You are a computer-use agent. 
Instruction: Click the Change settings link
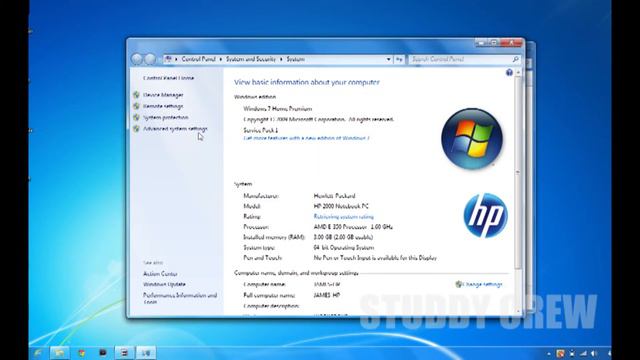(483, 284)
